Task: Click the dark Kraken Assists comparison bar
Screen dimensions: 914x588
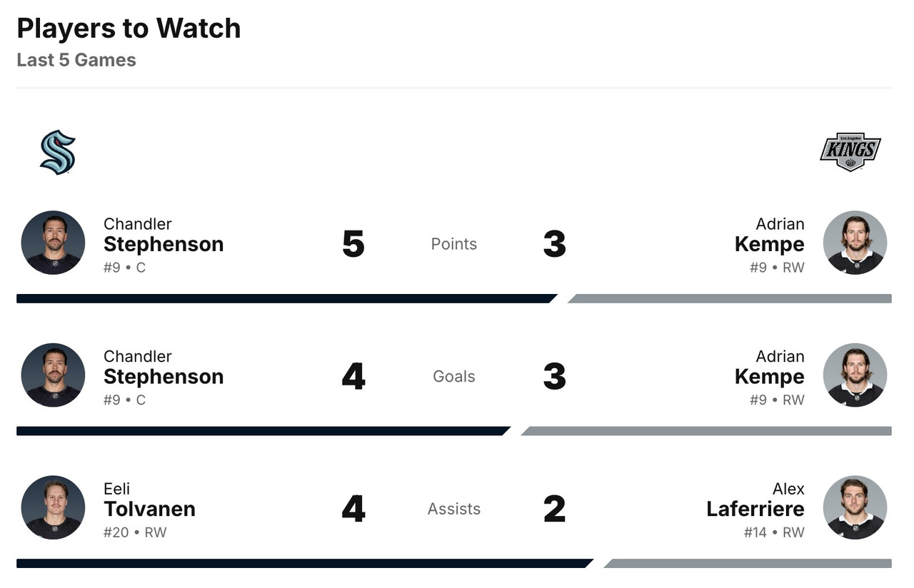Action: click(303, 563)
